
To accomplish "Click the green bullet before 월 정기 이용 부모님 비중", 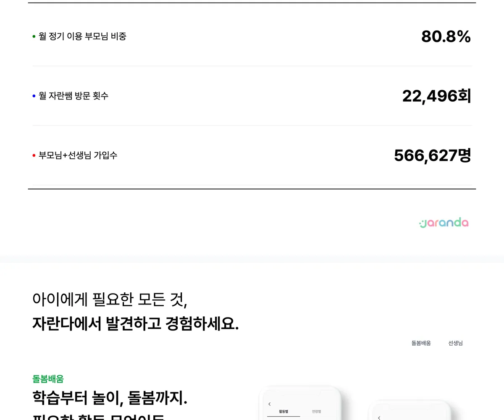I will pyautogui.click(x=34, y=37).
